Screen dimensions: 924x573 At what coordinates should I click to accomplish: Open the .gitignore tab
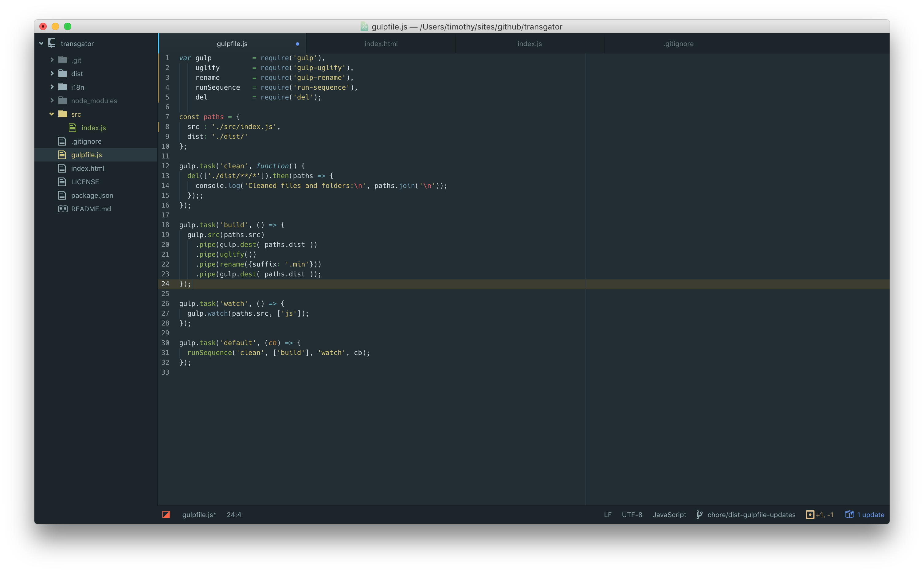coord(678,44)
